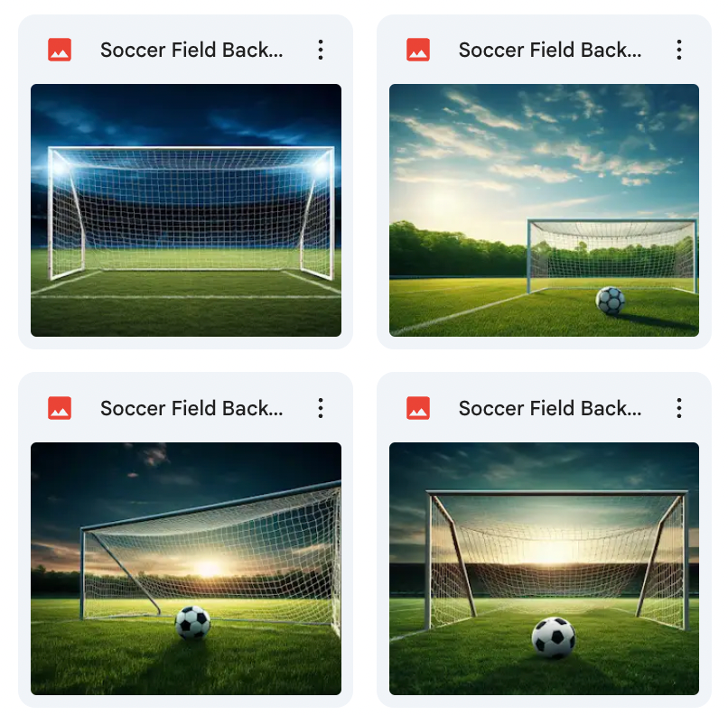The image size is (728, 715).
Task: Click the image file icon on the angled sunset goal card
Action: (x=60, y=408)
